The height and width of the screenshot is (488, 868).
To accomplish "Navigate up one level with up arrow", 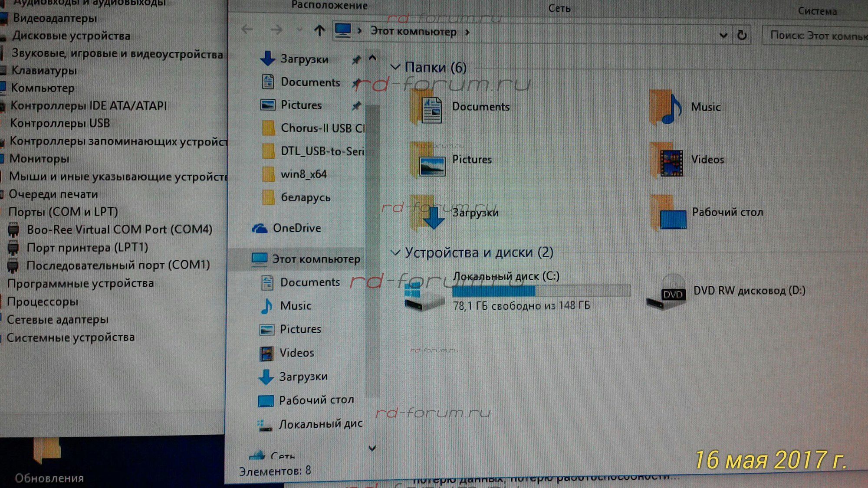I will pyautogui.click(x=319, y=30).
